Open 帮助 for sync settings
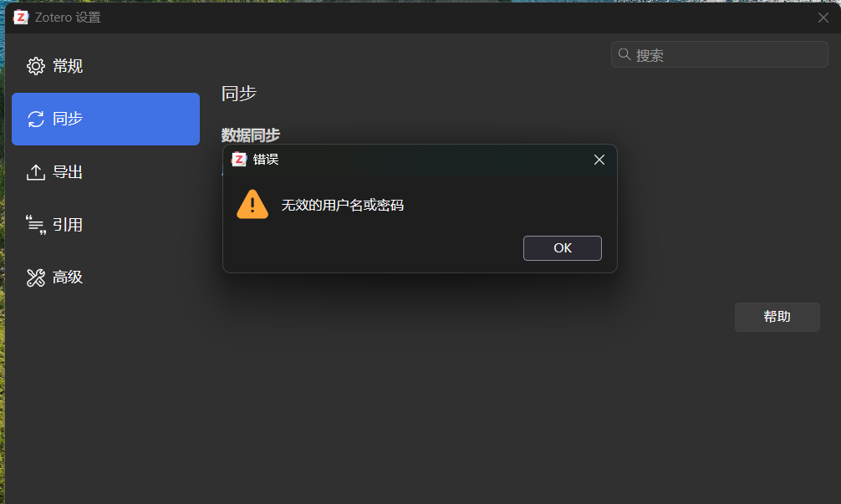The image size is (841, 504). tap(777, 317)
